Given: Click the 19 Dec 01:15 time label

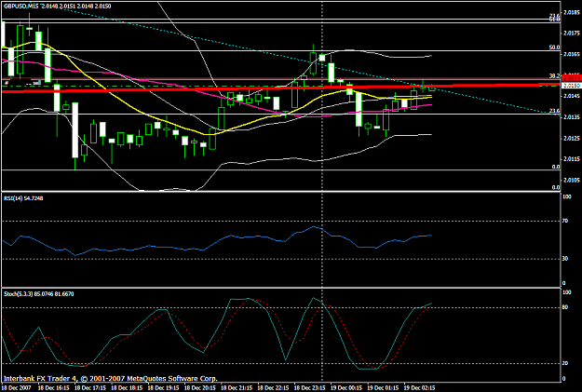Looking at the screenshot, I should point(383,387).
